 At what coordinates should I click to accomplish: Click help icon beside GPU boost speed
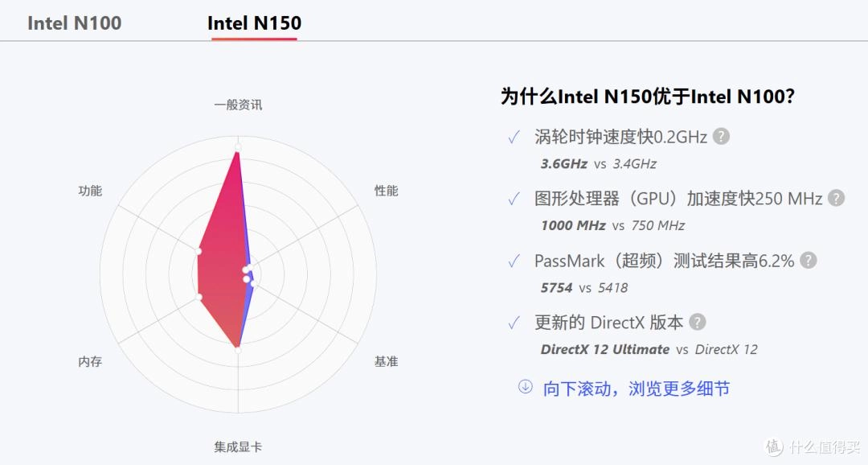pos(837,198)
